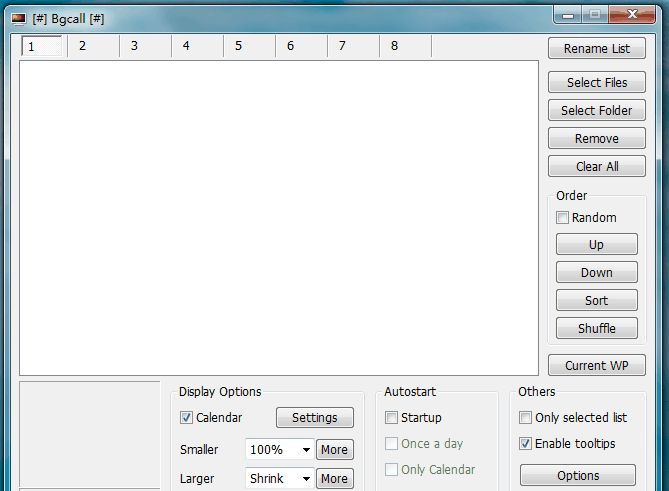Open list tab 8
This screenshot has width=669, height=491.
pos(395,46)
